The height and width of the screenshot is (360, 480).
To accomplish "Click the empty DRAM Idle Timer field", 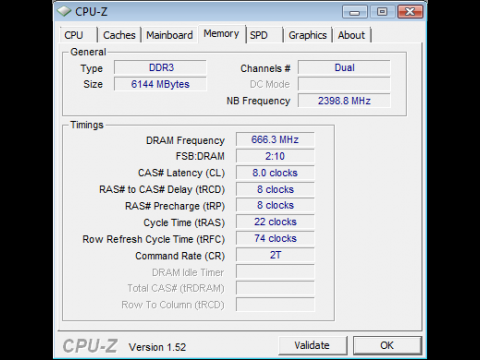I will click(275, 272).
